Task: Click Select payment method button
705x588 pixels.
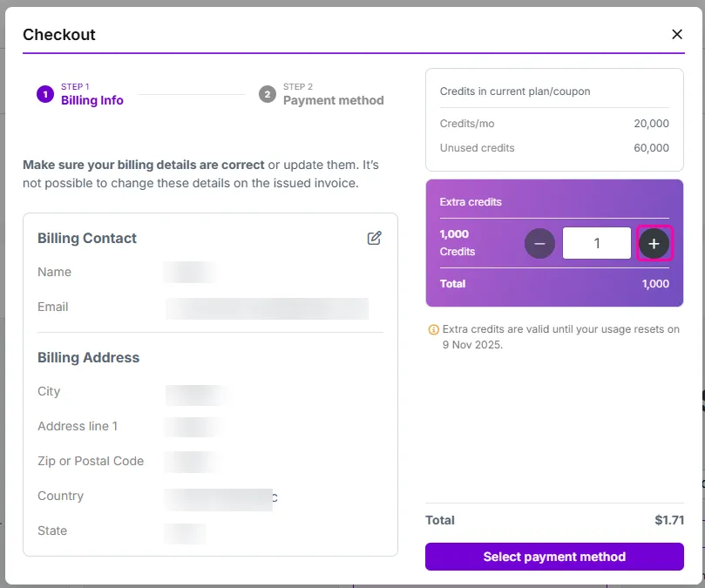Action: click(x=554, y=557)
